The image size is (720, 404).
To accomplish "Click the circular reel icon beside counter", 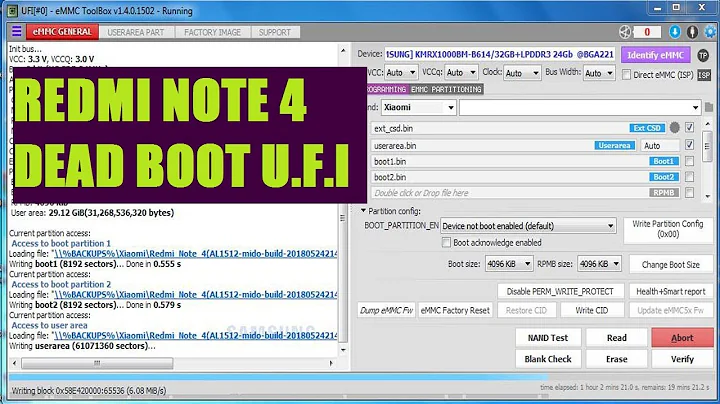I will pyautogui.click(x=625, y=32).
